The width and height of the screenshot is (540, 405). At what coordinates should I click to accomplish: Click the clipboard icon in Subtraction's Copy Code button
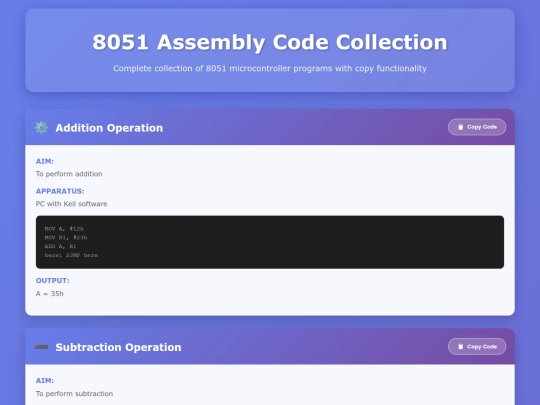click(x=460, y=346)
